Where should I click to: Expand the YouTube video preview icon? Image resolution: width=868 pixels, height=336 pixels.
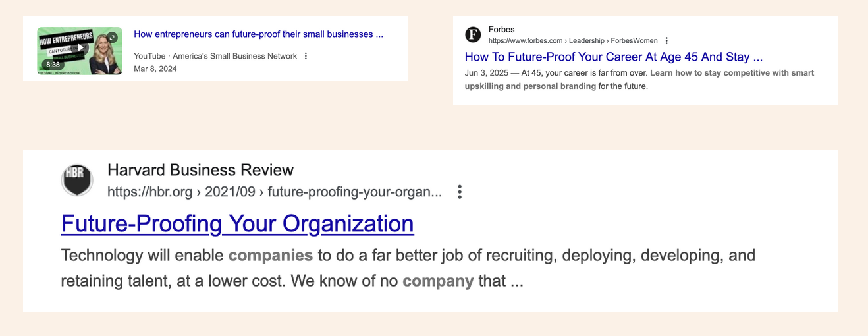coord(113,37)
